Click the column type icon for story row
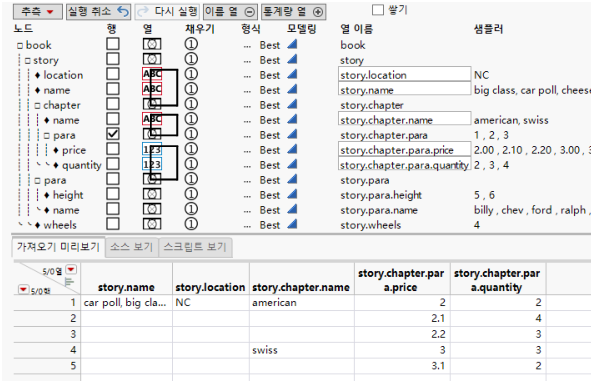Viewport: 591px width, 392px height. (152, 60)
